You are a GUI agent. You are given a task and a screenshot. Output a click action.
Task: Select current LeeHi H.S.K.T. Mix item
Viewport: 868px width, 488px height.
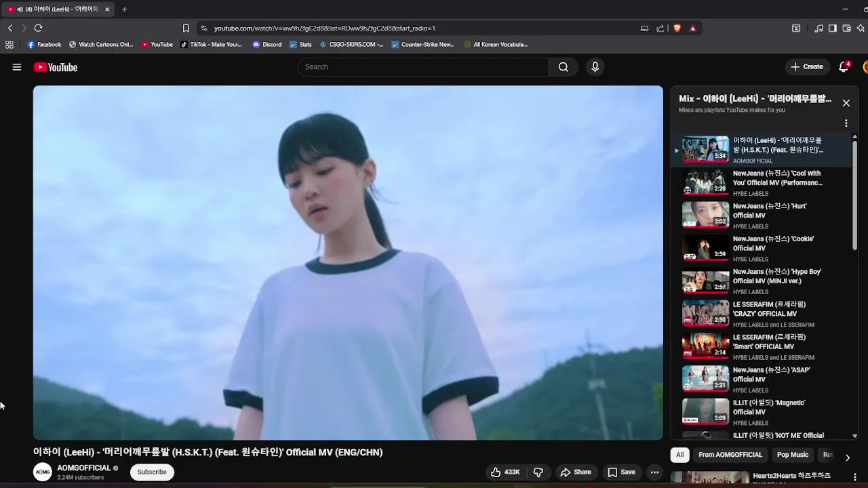click(x=761, y=150)
